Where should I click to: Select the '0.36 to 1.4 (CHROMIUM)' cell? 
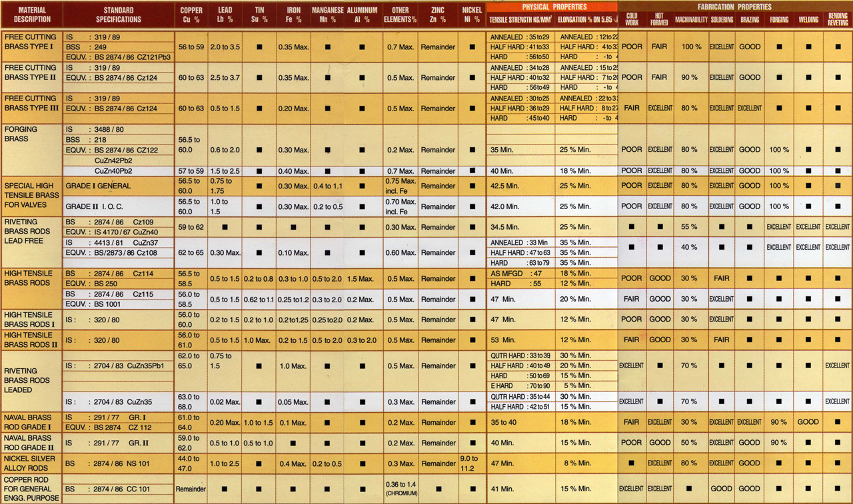[401, 489]
